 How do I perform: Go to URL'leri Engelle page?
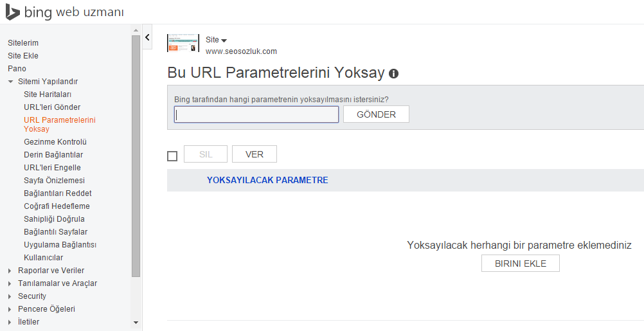coord(52,168)
